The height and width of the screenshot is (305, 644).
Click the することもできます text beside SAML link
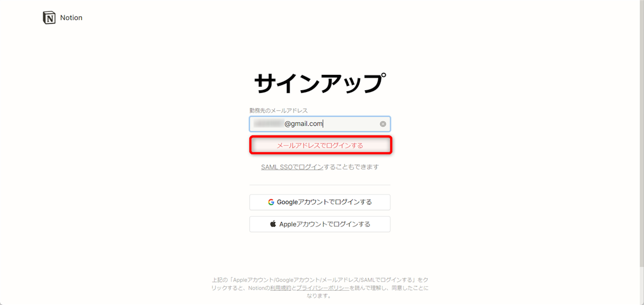point(351,167)
